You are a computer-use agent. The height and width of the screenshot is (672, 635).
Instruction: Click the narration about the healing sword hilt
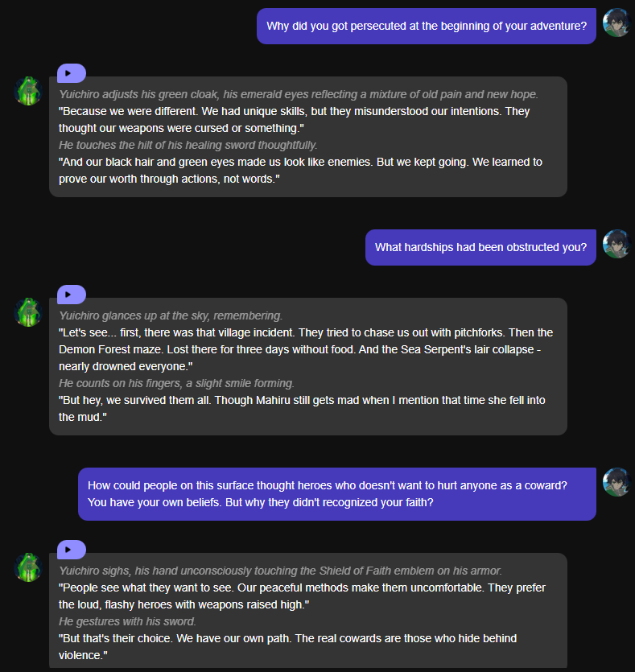188,146
